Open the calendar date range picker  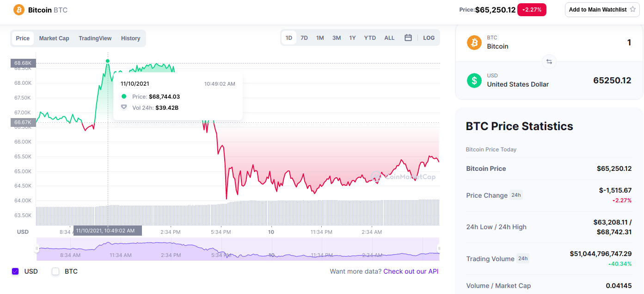pyautogui.click(x=408, y=38)
